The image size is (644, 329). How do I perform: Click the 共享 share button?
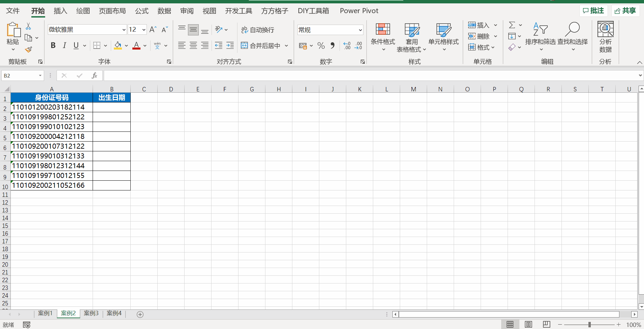tap(625, 11)
